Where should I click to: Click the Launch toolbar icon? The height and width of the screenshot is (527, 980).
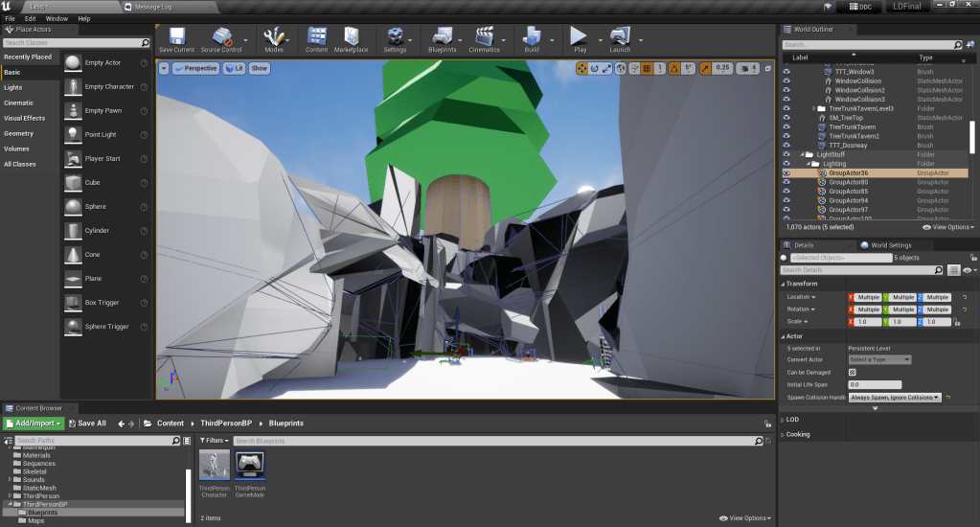click(620, 37)
